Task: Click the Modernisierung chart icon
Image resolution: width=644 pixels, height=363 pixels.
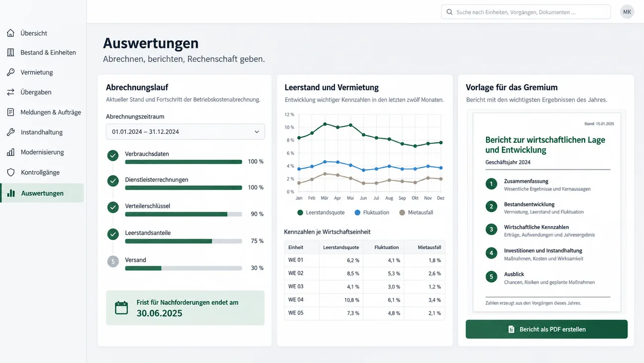Action: pos(10,152)
